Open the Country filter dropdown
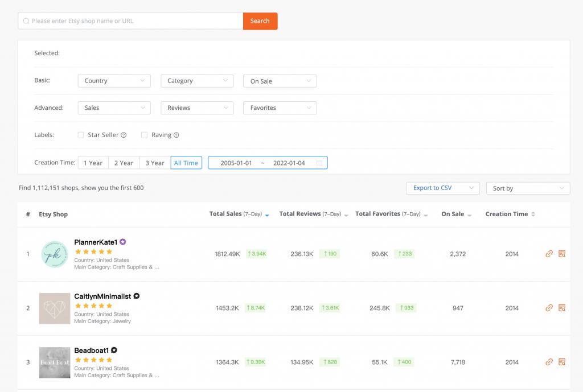 point(114,81)
